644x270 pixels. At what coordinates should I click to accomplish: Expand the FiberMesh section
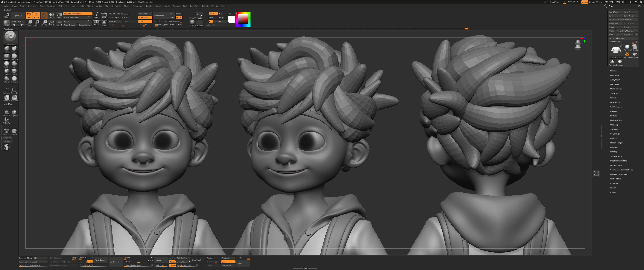[615, 102]
